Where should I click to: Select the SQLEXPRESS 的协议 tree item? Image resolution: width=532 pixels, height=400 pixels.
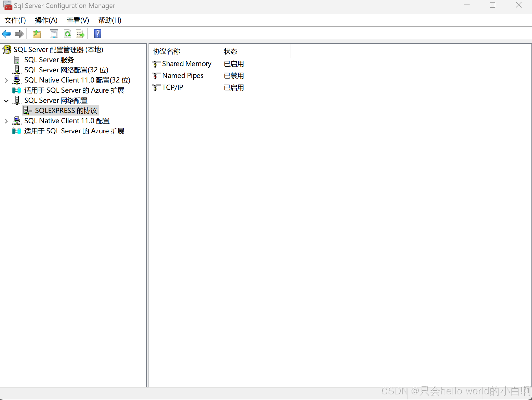coord(66,111)
